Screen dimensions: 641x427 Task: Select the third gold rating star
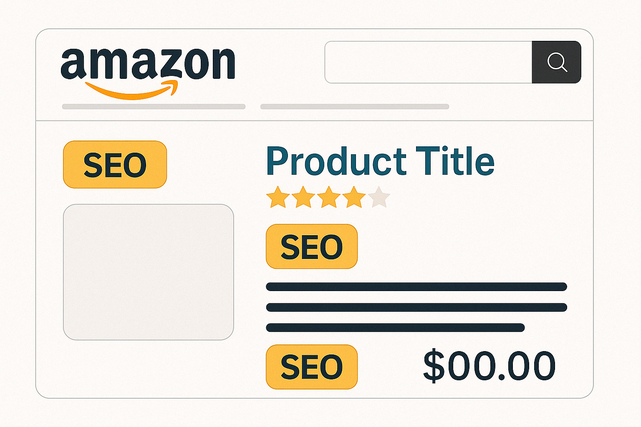328,197
